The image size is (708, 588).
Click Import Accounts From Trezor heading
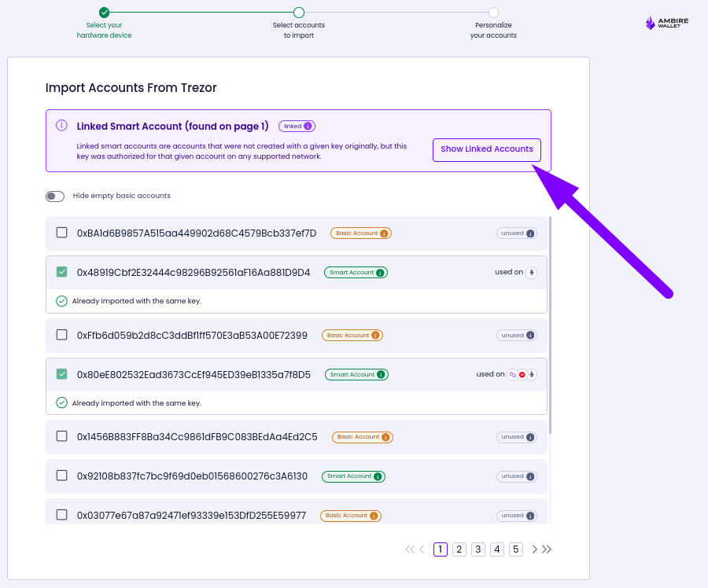point(131,87)
